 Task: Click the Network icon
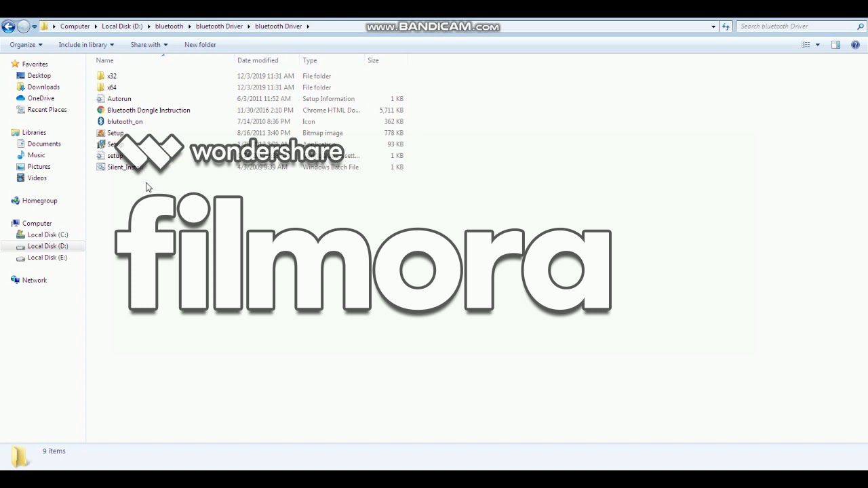pyautogui.click(x=15, y=280)
